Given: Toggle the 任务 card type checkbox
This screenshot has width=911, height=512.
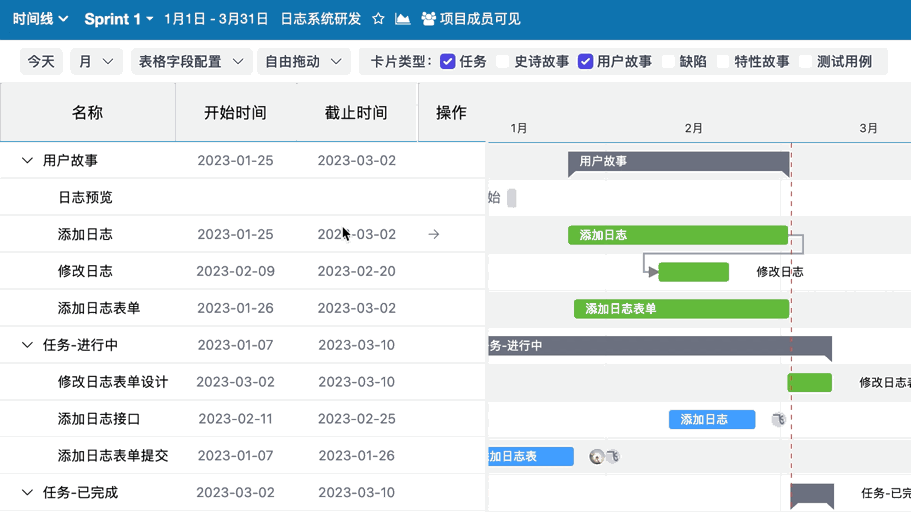Looking at the screenshot, I should 447,62.
